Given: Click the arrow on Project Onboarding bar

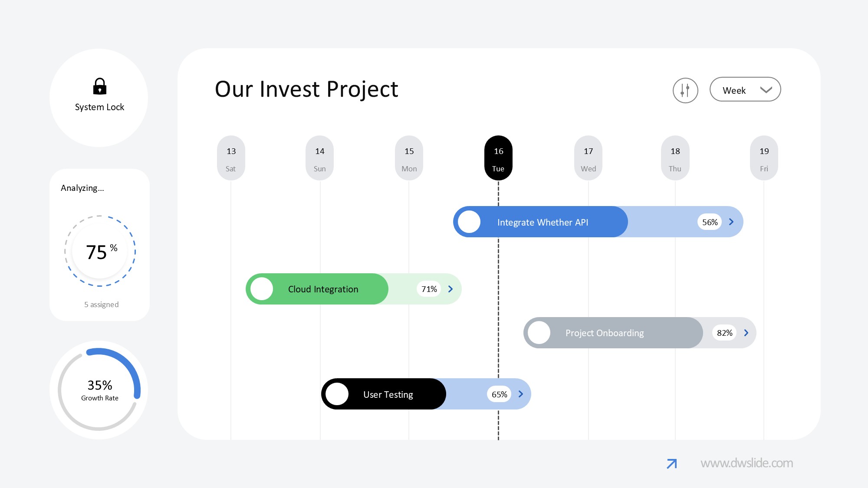Looking at the screenshot, I should pyautogui.click(x=746, y=333).
